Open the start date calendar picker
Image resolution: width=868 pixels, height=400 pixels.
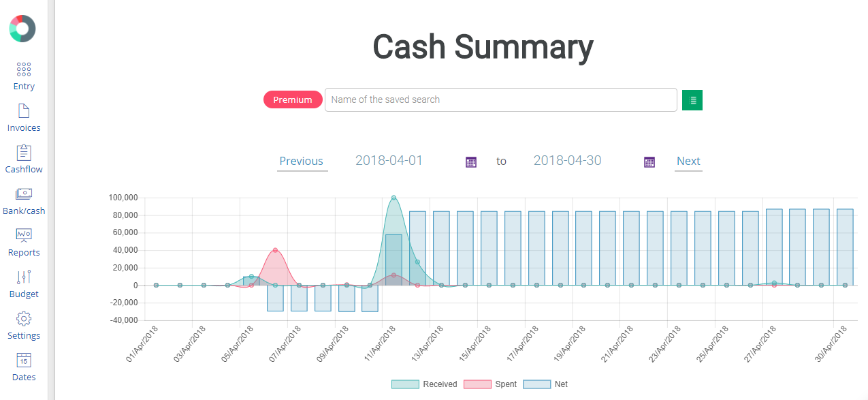tap(470, 161)
